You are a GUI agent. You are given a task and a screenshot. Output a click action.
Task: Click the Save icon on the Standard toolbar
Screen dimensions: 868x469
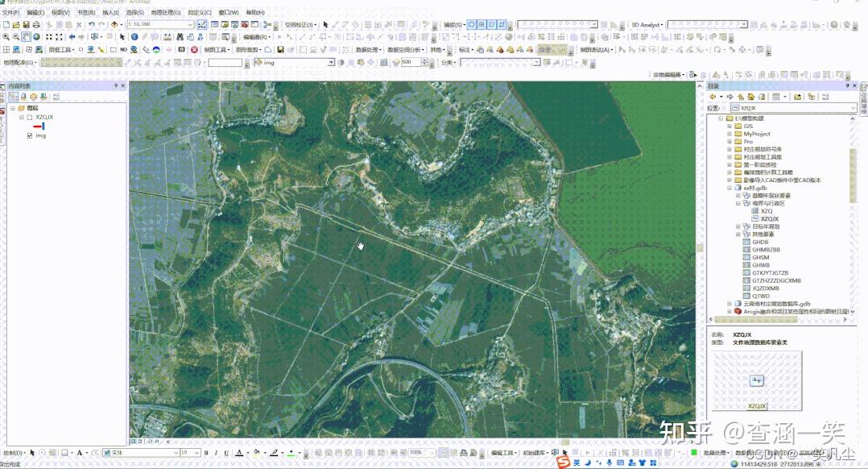(x=25, y=24)
